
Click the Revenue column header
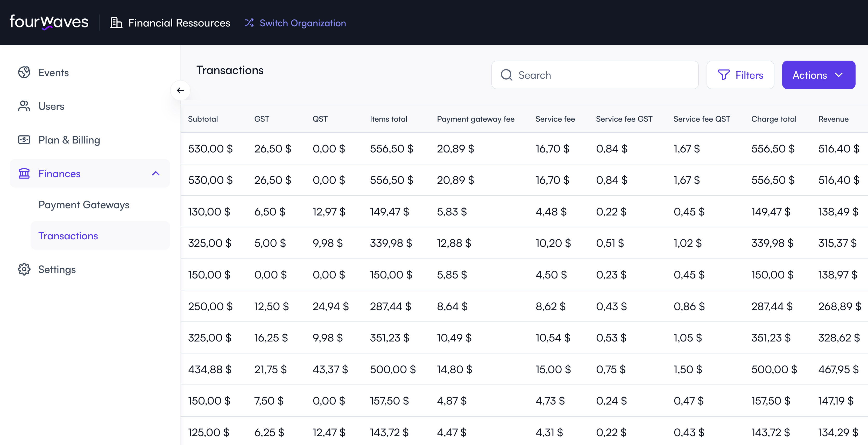pos(833,119)
